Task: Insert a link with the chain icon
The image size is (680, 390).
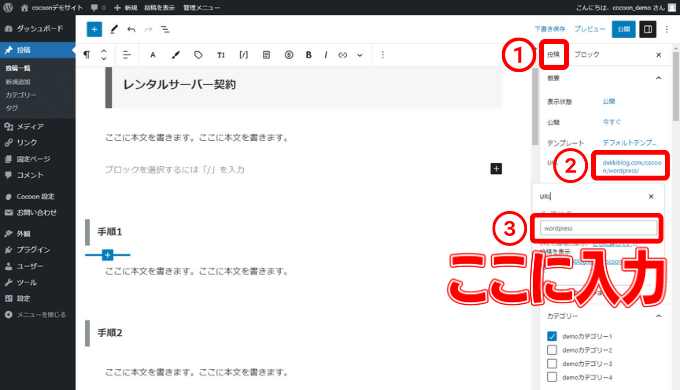Action: click(343, 55)
